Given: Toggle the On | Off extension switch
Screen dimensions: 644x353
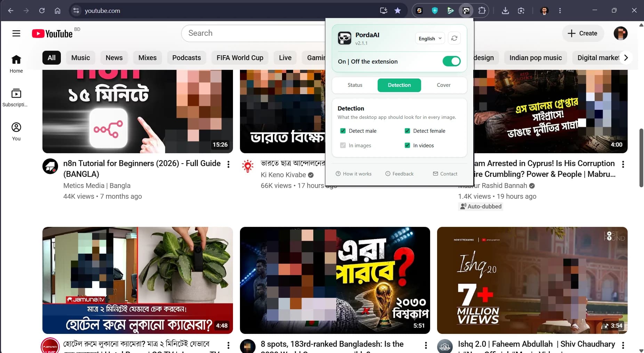Looking at the screenshot, I should (451, 61).
